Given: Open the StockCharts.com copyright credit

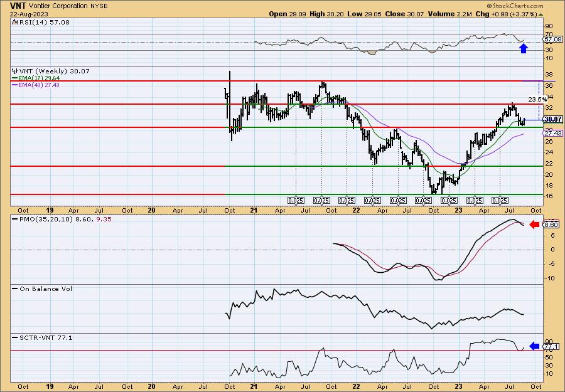Looking at the screenshot, I should pyautogui.click(x=515, y=6).
